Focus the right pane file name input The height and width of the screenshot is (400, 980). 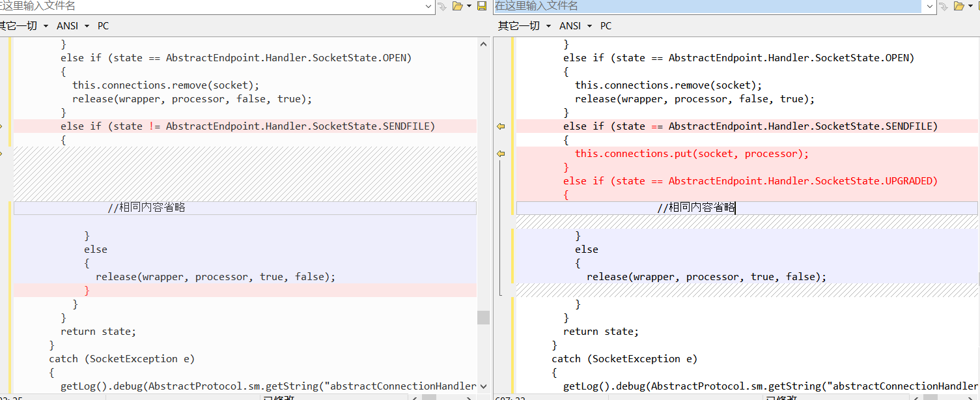point(709,6)
